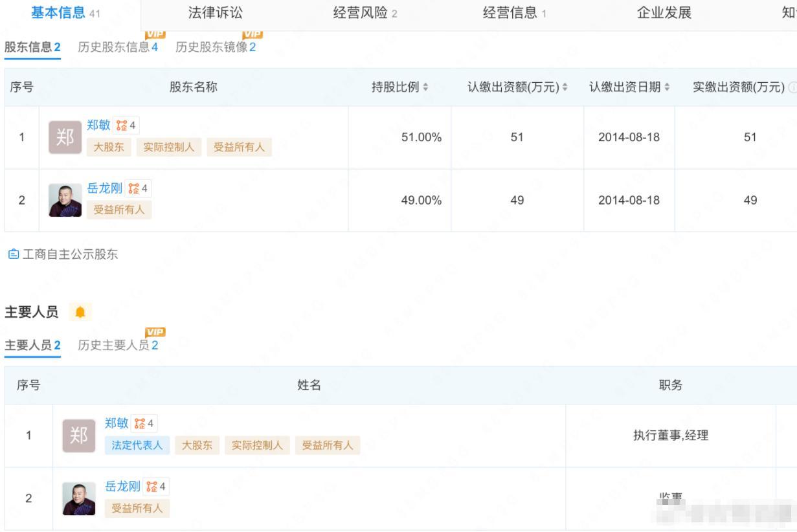Click 岳龙刚's photo in the 主要人员 table
This screenshot has width=797, height=532.
[x=78, y=498]
